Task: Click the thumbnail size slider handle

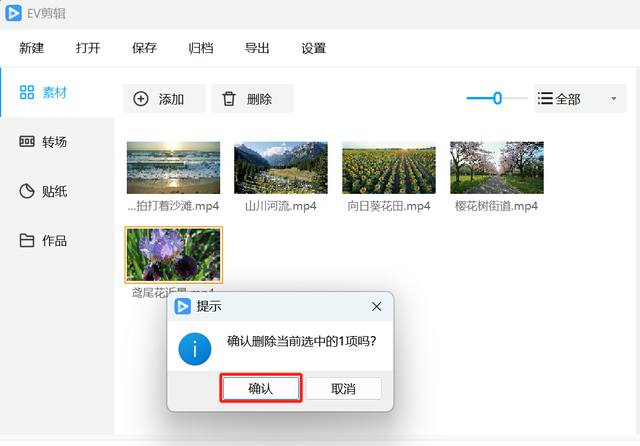Action: coord(497,98)
